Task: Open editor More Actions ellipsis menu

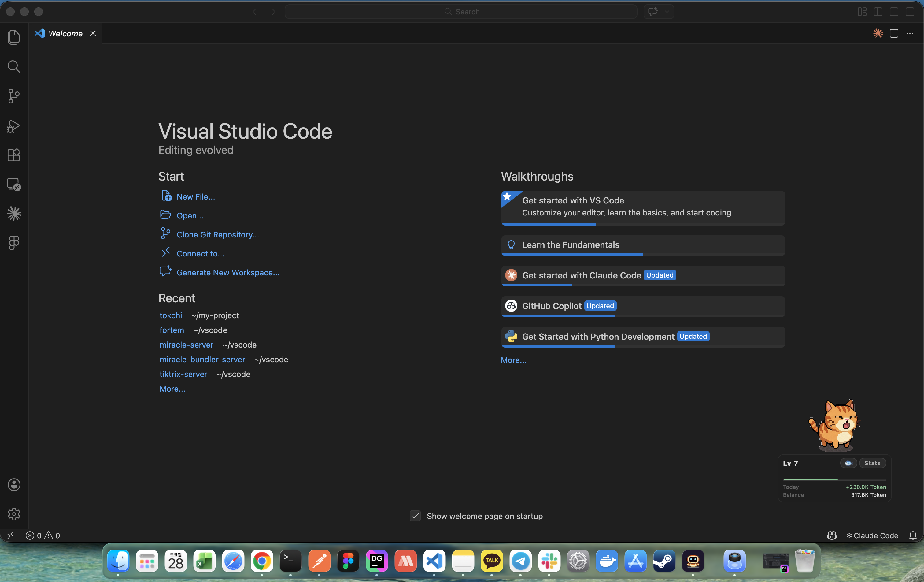Action: coord(910,33)
